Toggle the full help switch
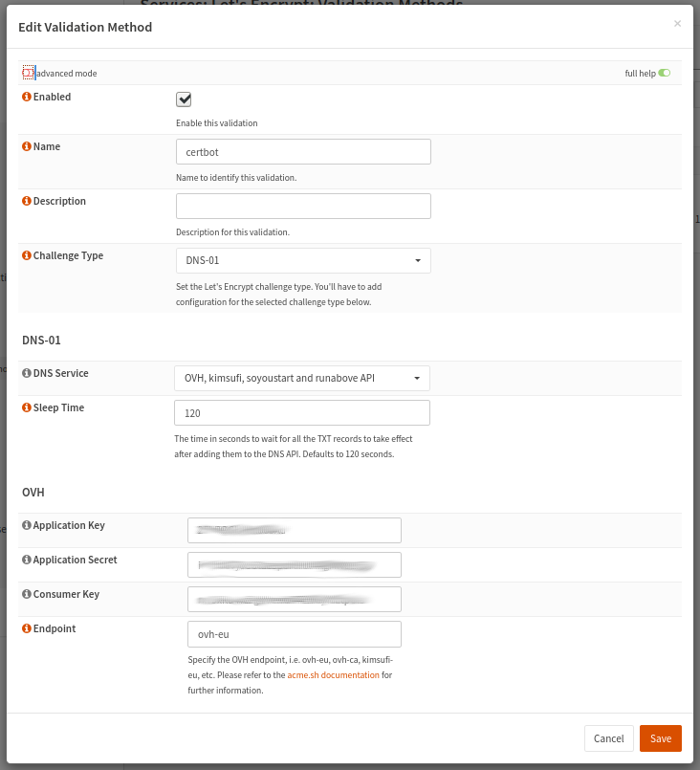Viewport: 700px width, 770px height. click(664, 73)
